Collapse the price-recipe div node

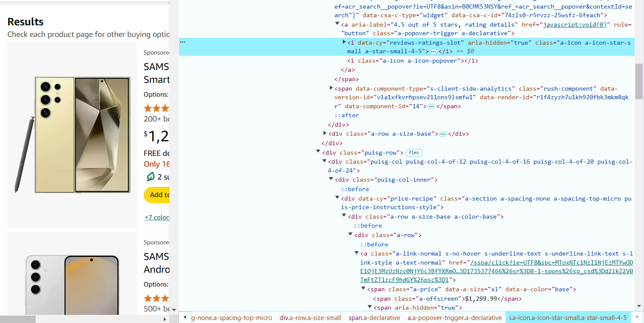(337, 198)
